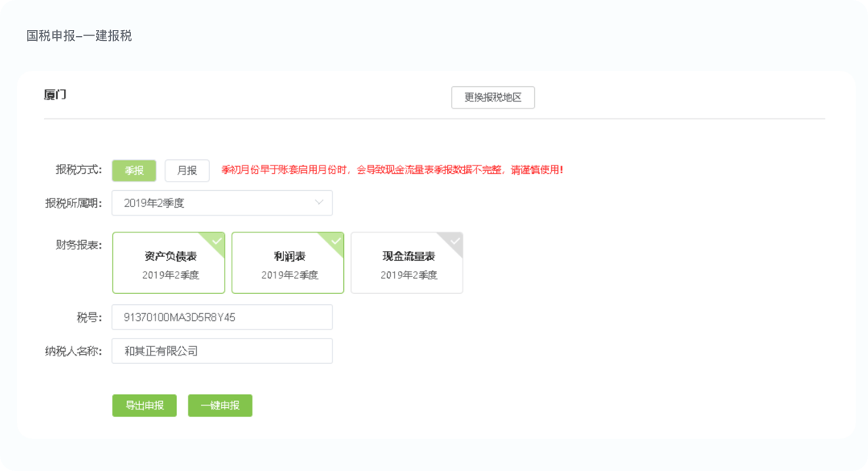Click the 国税申报–一建报税 page title
Screen dimensions: 868x471
tap(79, 36)
